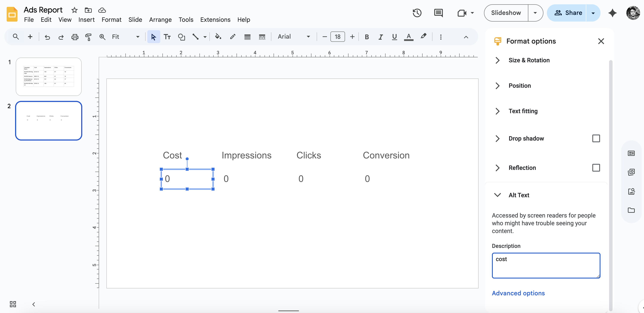The height and width of the screenshot is (313, 644).
Task: Open version history clock icon
Action: tap(417, 13)
